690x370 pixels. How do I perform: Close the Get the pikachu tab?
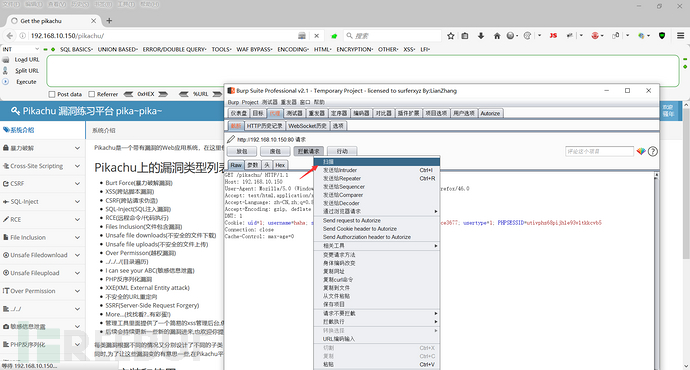pyautogui.click(x=93, y=21)
